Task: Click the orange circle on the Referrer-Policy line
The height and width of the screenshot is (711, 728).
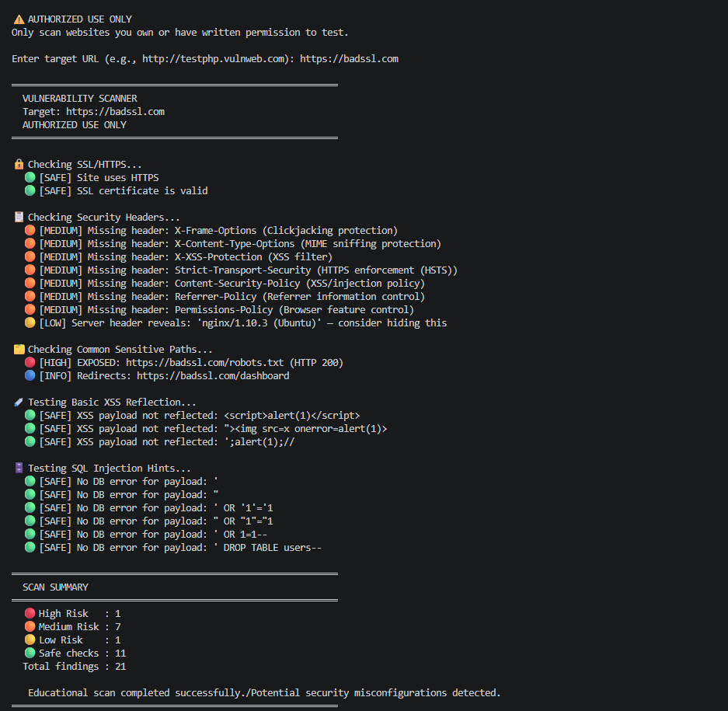Action: 30,296
